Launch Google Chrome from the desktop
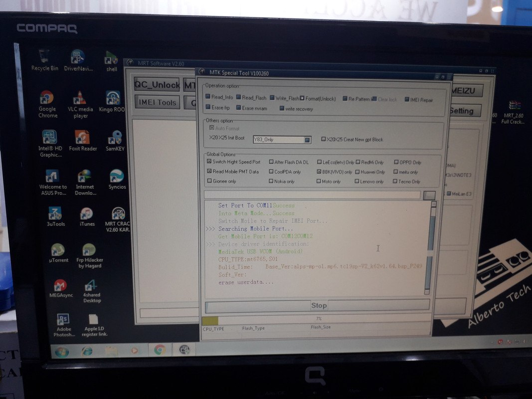The width and height of the screenshot is (532, 399). [47, 104]
